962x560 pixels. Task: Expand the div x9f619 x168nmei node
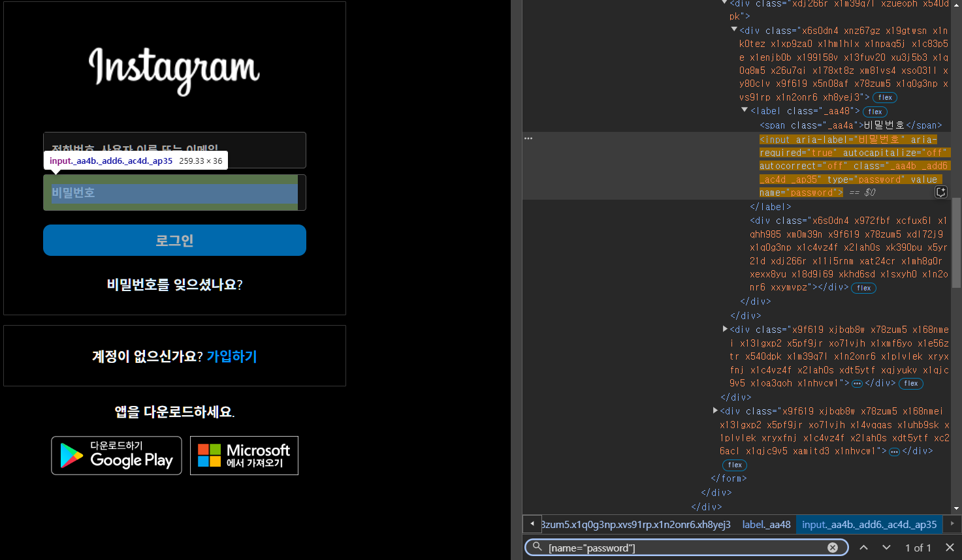pos(725,329)
